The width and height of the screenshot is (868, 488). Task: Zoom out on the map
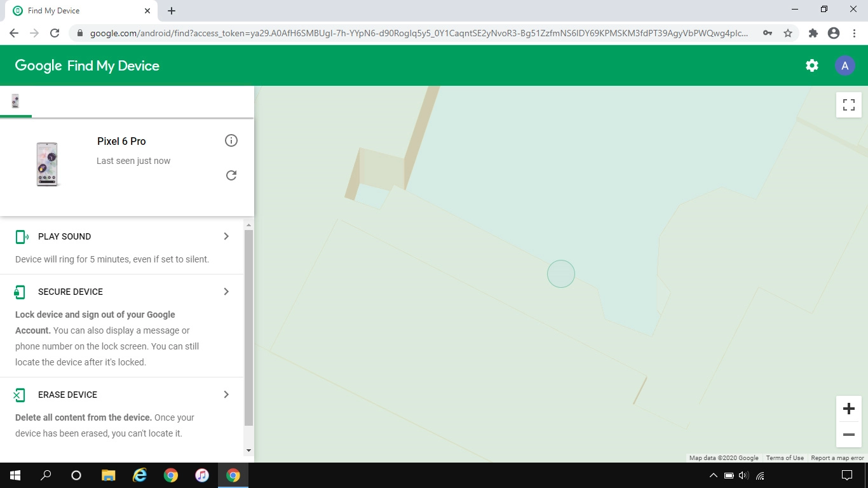pyautogui.click(x=848, y=435)
